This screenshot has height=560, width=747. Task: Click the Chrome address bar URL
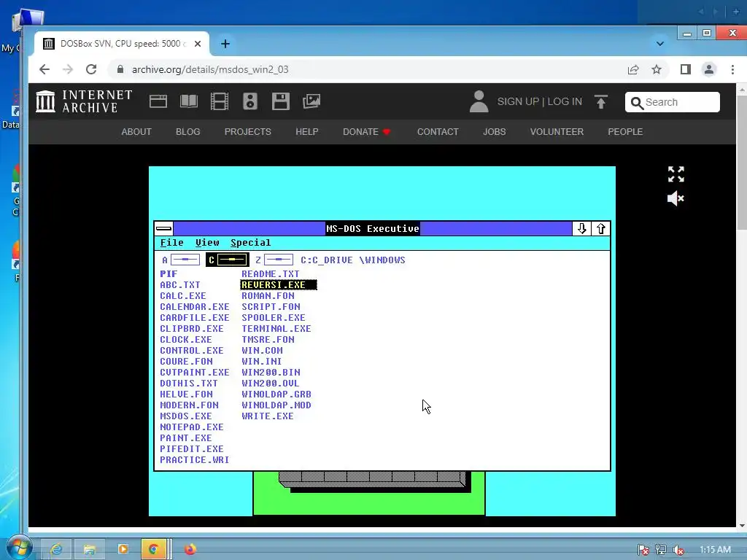[210, 69]
